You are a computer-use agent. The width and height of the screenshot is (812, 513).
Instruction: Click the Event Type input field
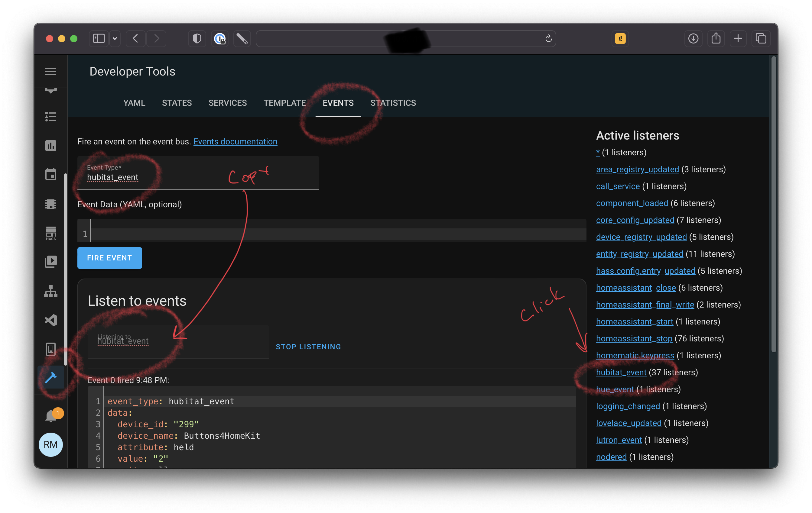click(x=198, y=173)
